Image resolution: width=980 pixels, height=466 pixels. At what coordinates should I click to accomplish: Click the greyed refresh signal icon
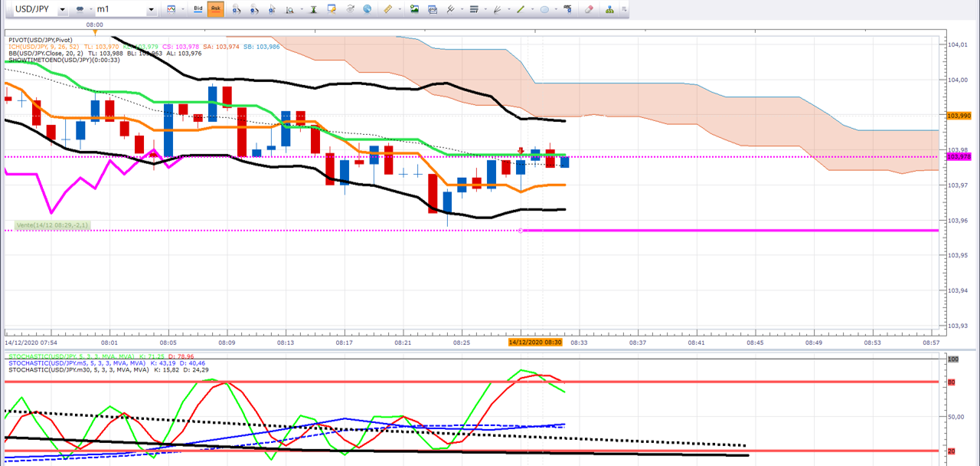click(350, 9)
